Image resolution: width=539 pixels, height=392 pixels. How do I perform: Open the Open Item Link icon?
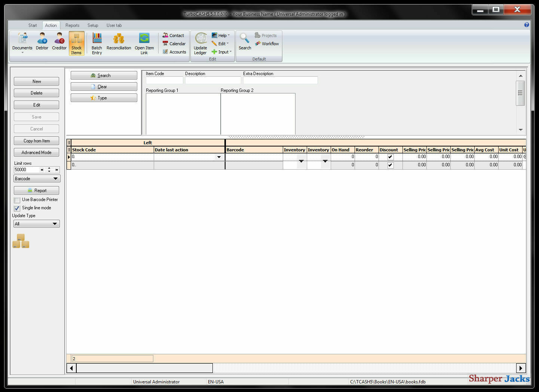coord(144,43)
